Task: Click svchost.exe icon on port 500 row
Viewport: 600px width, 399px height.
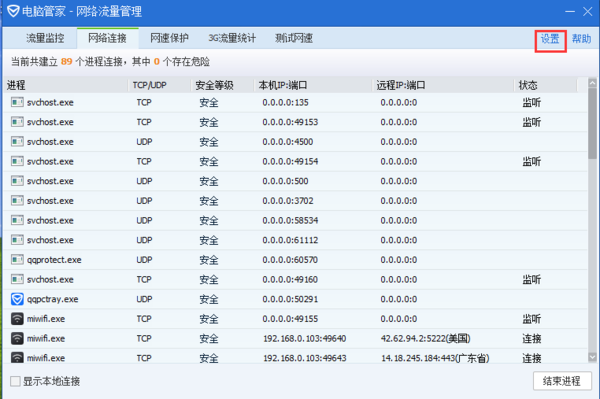Action: pos(17,181)
